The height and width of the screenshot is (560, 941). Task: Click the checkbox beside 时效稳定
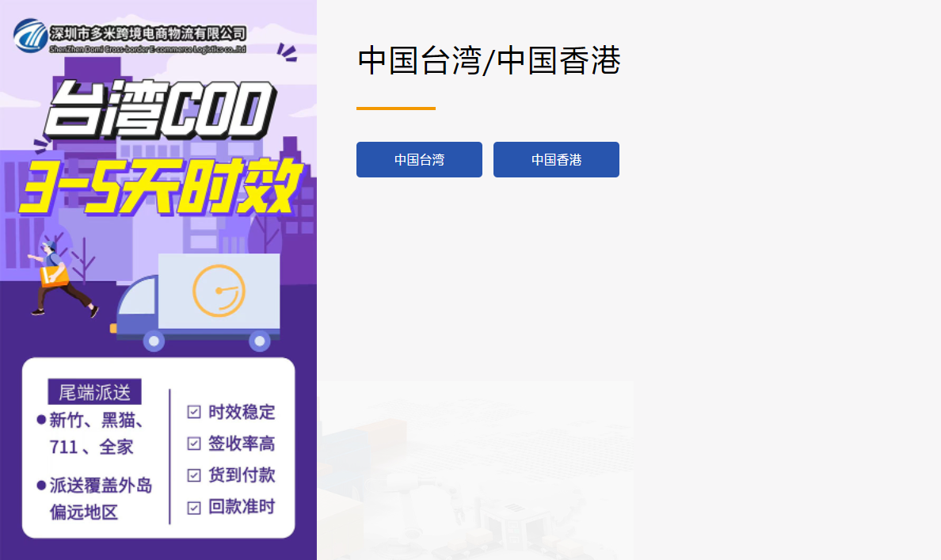[194, 412]
